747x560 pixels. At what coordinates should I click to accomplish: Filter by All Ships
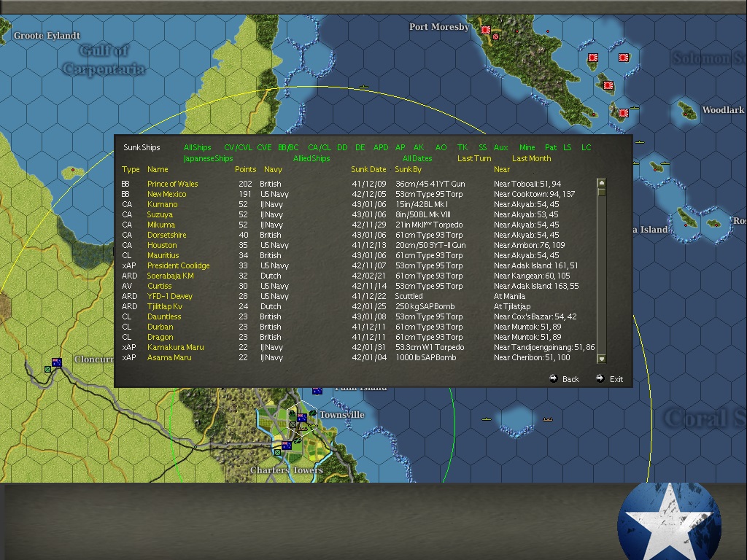[x=197, y=147]
